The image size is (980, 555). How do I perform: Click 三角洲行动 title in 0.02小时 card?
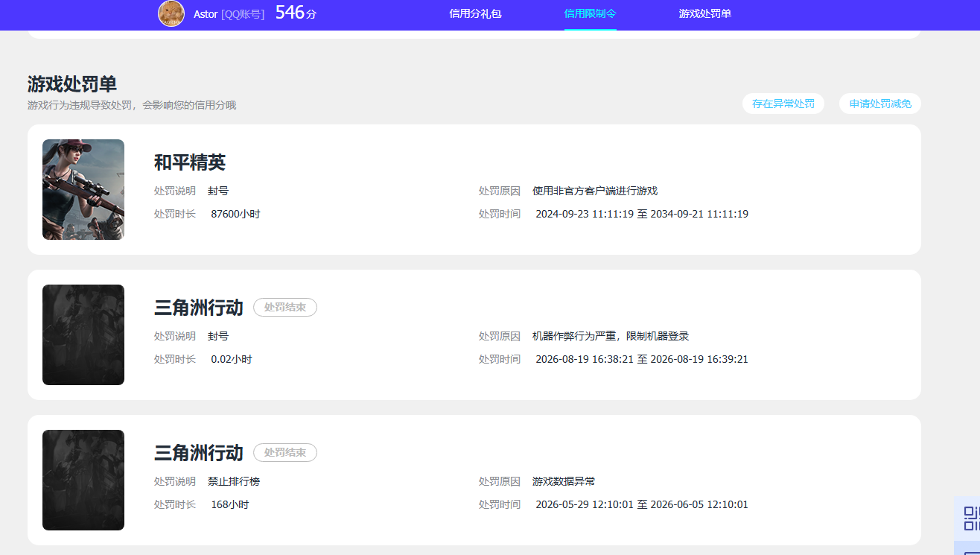tap(199, 307)
